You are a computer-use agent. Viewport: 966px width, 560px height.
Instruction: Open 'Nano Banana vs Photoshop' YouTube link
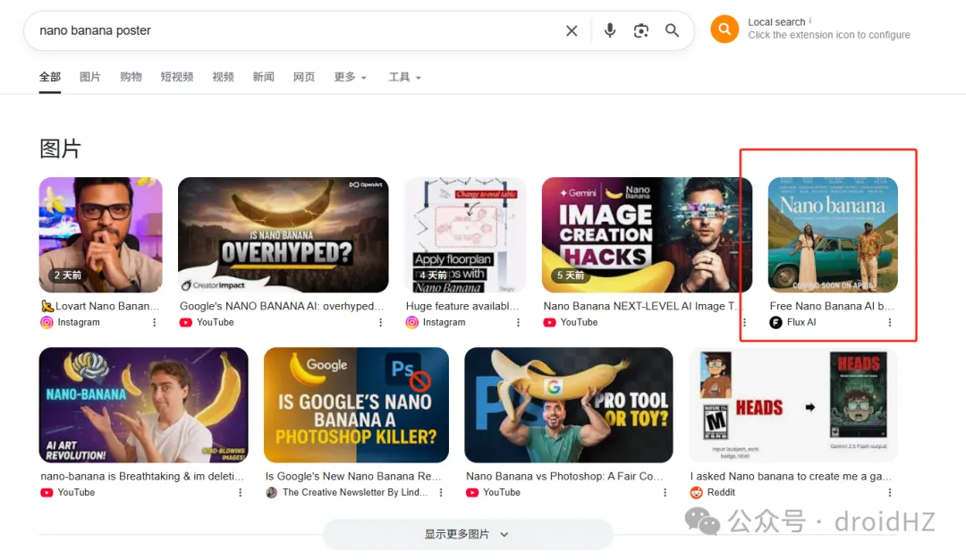tap(564, 476)
